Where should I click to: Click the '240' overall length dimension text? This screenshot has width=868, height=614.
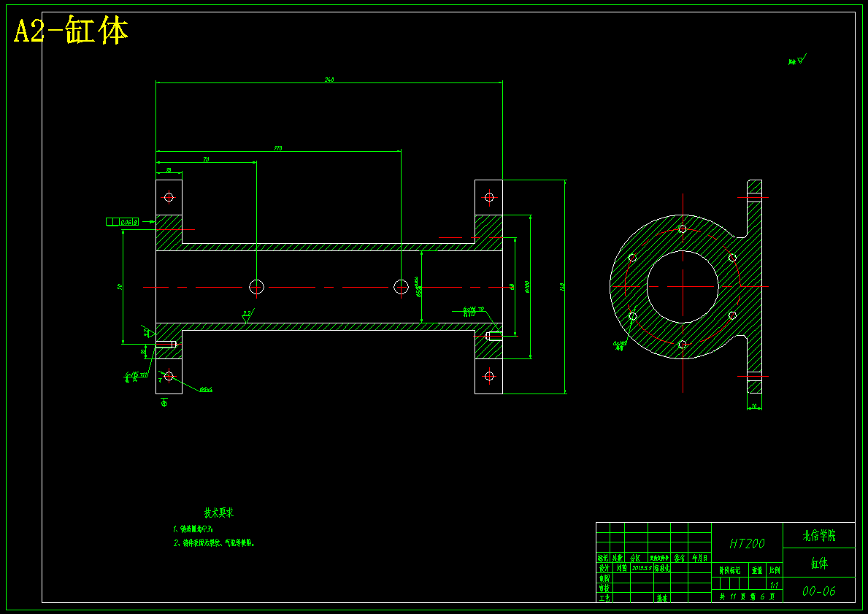click(329, 80)
